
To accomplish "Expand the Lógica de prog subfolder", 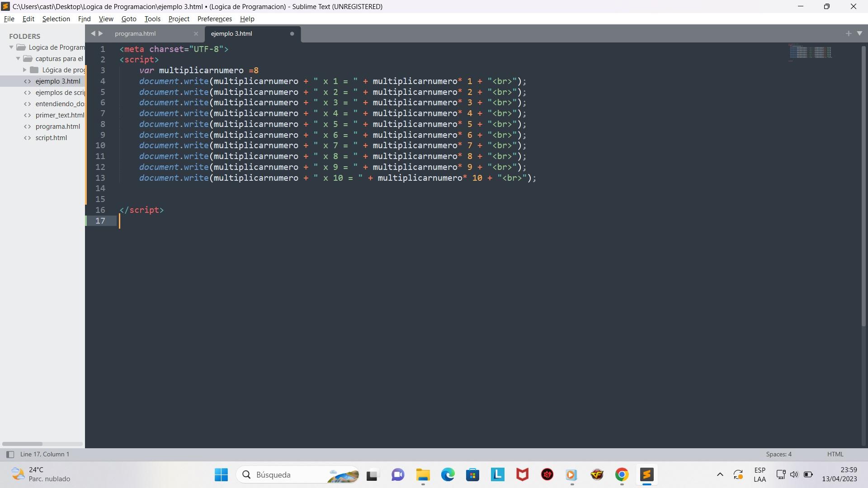I will click(25, 70).
